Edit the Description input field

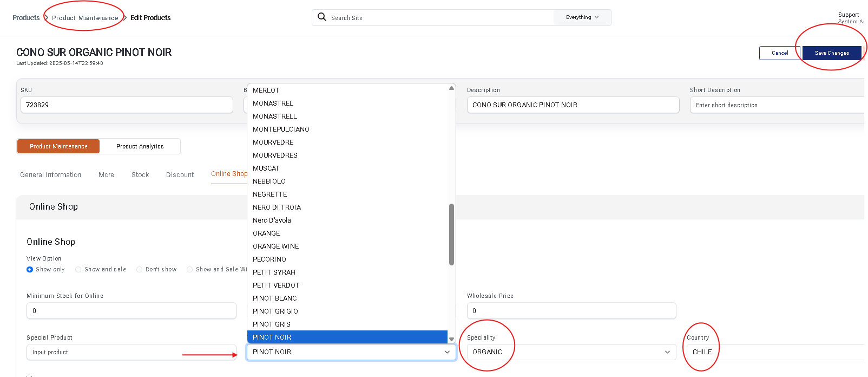[x=573, y=105]
